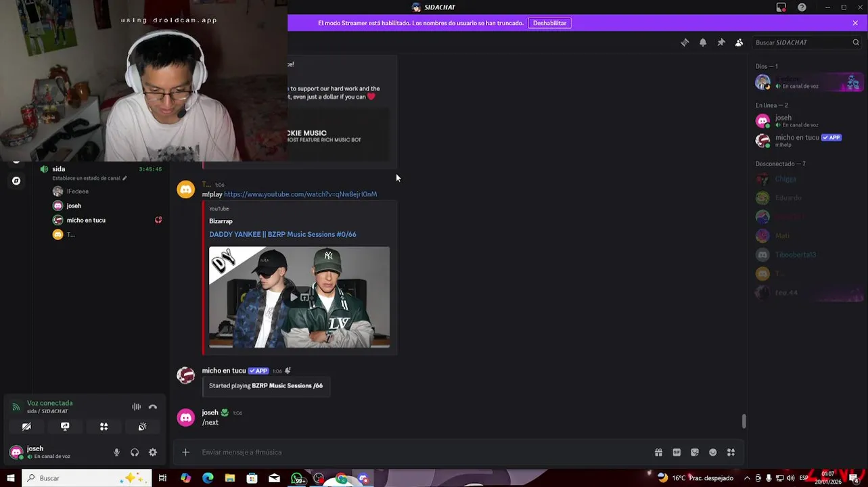Open File Explorer from taskbar
The width and height of the screenshot is (868, 487).
pos(230,478)
